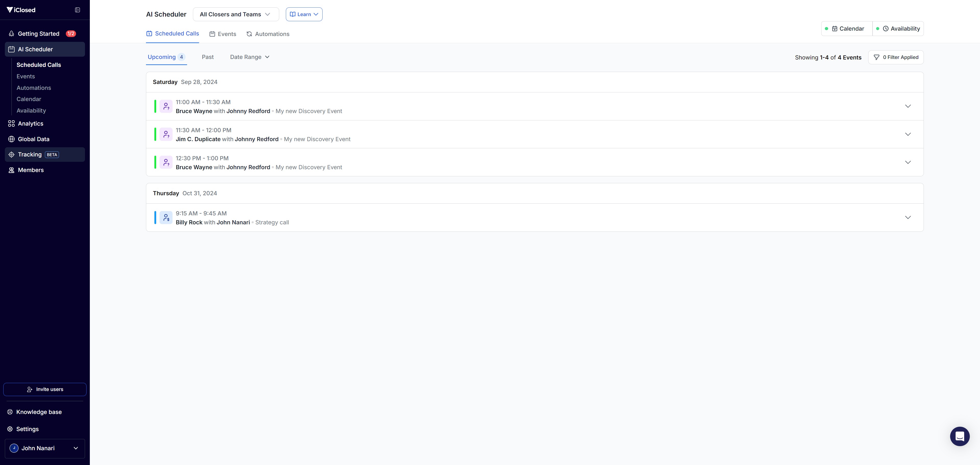The height and width of the screenshot is (465, 980).
Task: Click the Tracking target icon in sidebar
Action: [x=11, y=154]
